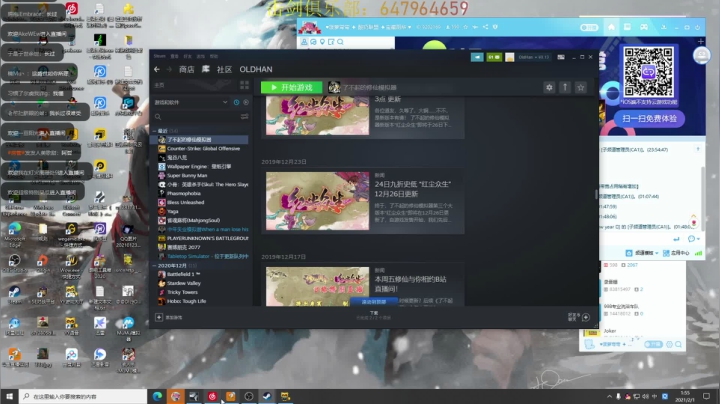The height and width of the screenshot is (404, 720).
Task: Open advanced filter sliders icon in library search
Action: pyautogui.click(x=244, y=117)
